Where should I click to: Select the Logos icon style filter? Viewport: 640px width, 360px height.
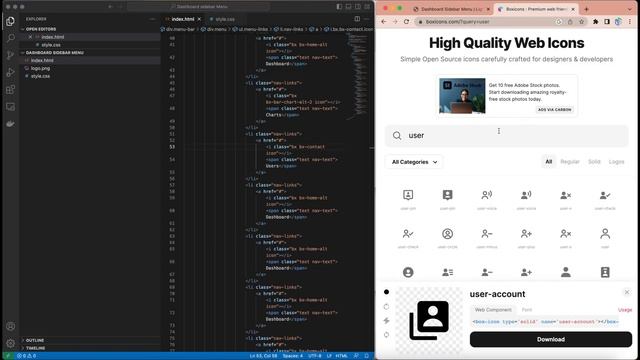pyautogui.click(x=616, y=162)
